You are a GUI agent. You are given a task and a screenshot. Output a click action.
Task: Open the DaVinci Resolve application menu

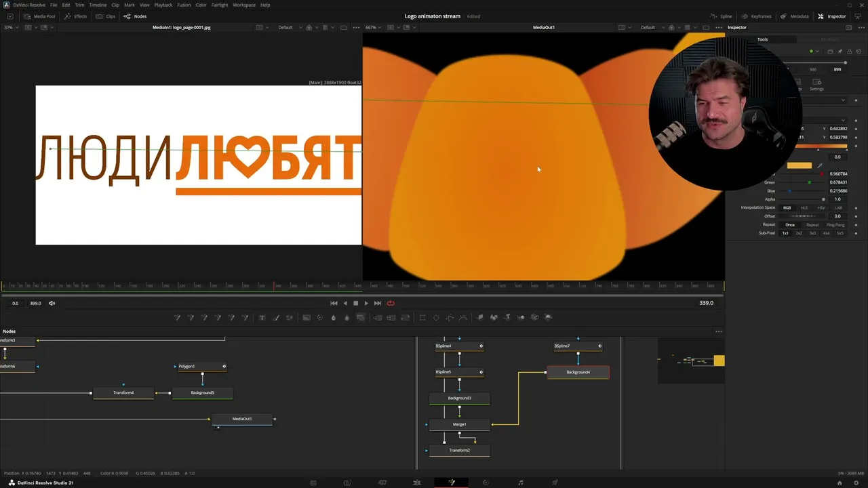point(29,5)
